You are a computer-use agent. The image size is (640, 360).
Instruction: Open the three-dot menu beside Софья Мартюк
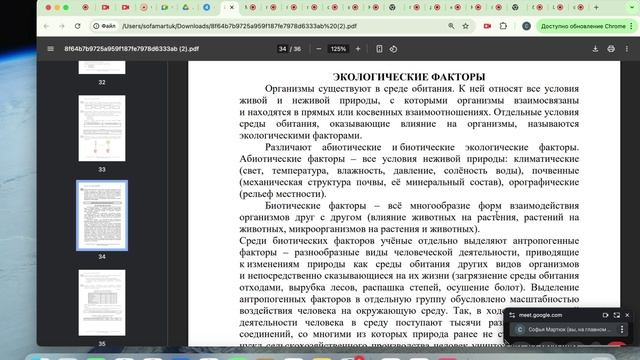[x=622, y=329]
